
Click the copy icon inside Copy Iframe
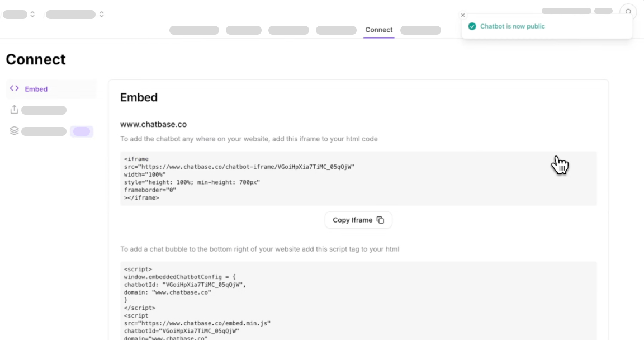click(380, 220)
